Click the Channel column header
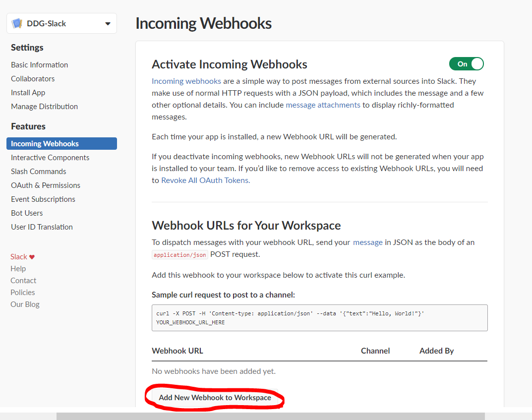Image resolution: width=532 pixels, height=420 pixels. tap(375, 351)
